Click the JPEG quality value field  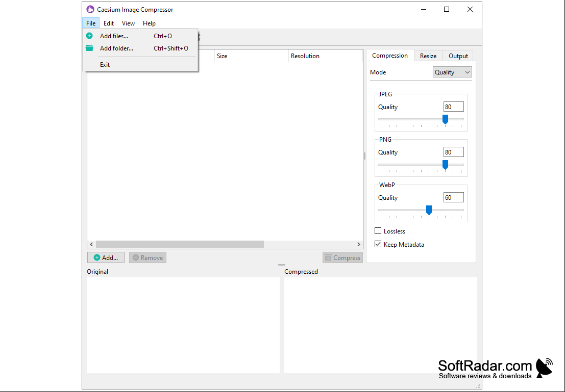click(453, 107)
